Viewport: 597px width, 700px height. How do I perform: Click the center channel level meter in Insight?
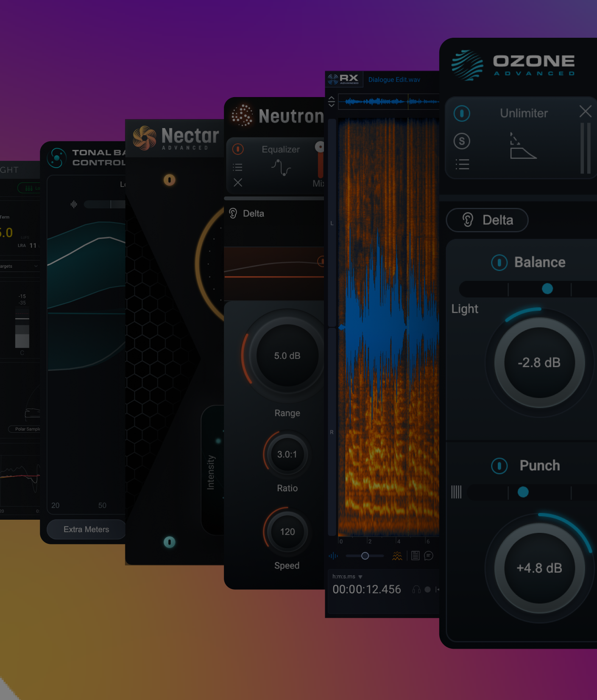(22, 328)
